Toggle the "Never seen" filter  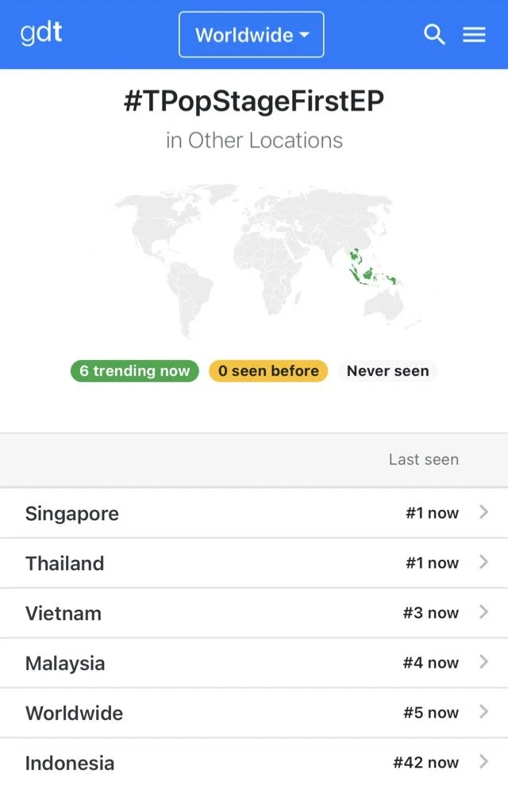click(387, 371)
